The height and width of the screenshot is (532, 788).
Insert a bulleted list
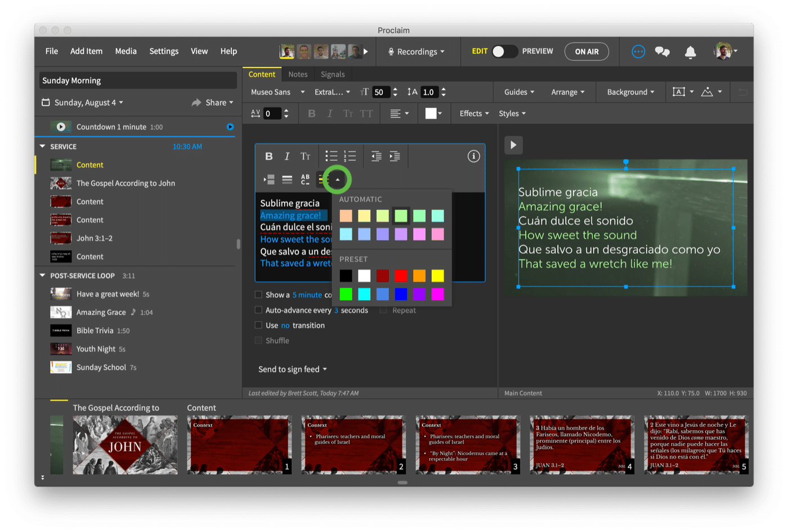tap(332, 156)
